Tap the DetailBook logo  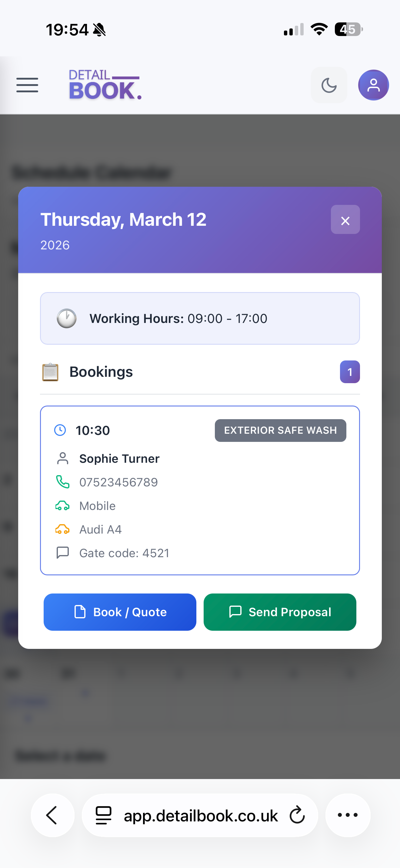point(105,85)
